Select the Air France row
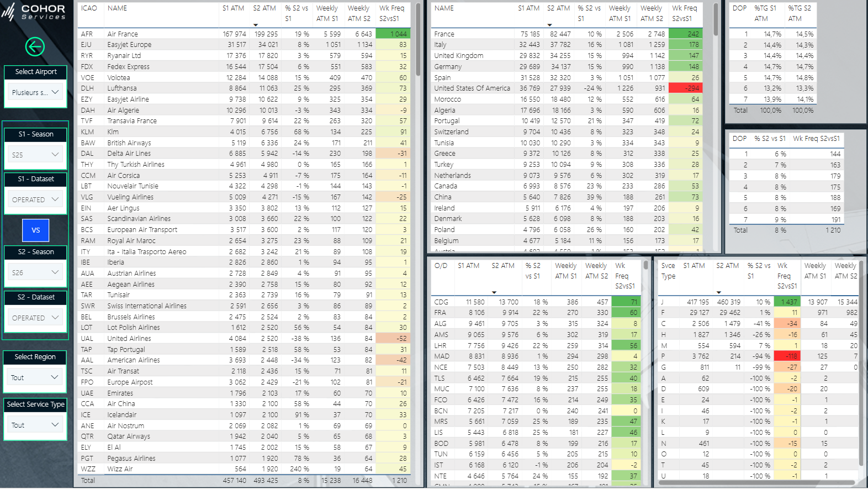This screenshot has height=489, width=868. 123,34
